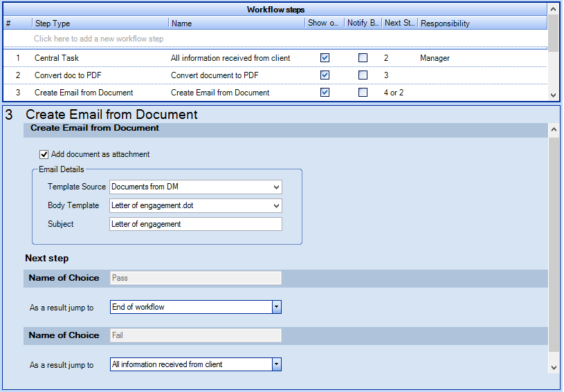Click name cell Convert document to PDF

215,75
